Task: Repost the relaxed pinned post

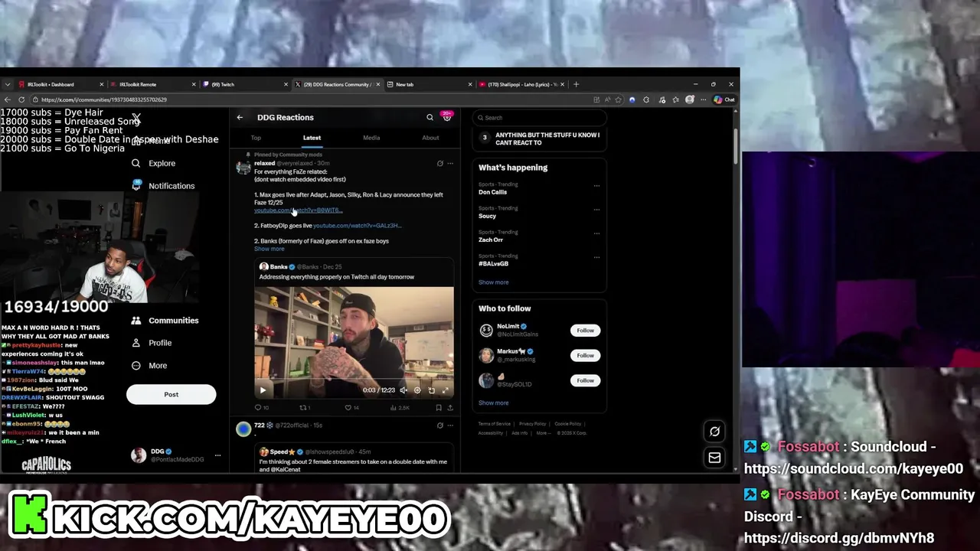Action: [x=305, y=408]
